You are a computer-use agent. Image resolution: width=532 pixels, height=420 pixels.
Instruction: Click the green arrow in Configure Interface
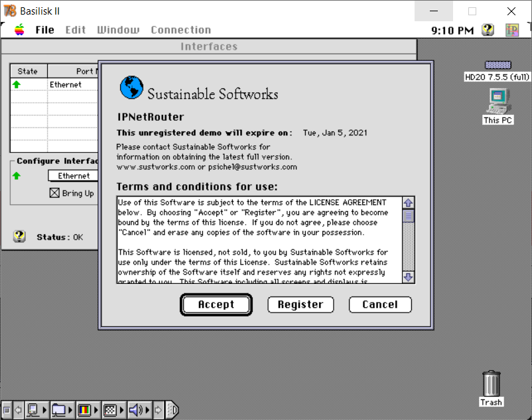click(x=17, y=176)
